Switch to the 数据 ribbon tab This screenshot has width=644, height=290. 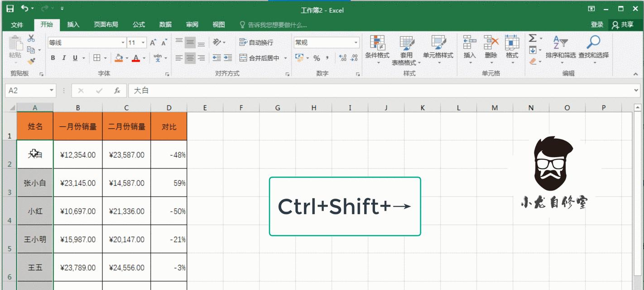pos(165,25)
